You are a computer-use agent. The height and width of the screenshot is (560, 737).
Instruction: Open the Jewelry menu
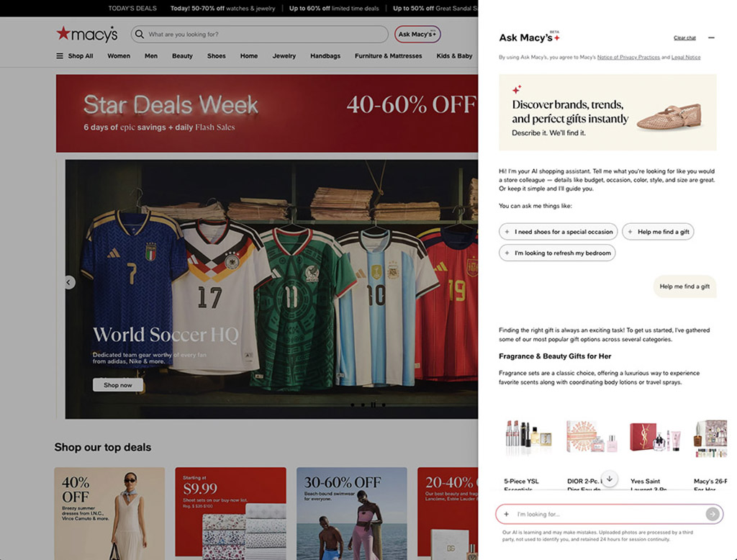284,55
